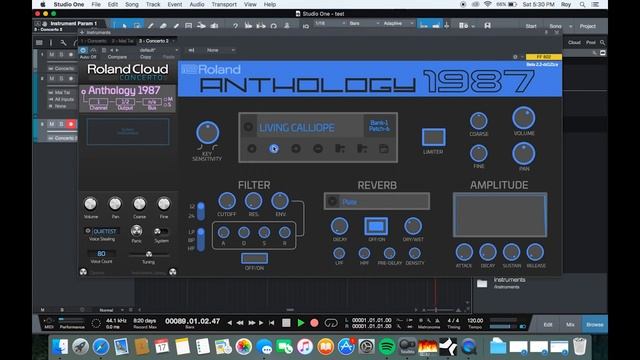Screen dimensions: 640x360
Task: Click the Instruments folder icon in browser
Action: click(482, 283)
